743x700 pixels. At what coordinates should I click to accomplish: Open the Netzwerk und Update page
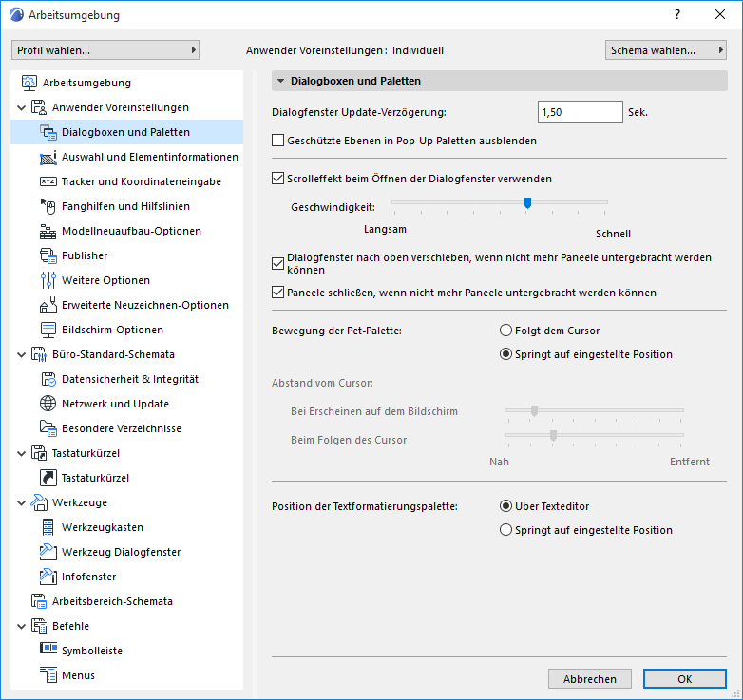(115, 404)
